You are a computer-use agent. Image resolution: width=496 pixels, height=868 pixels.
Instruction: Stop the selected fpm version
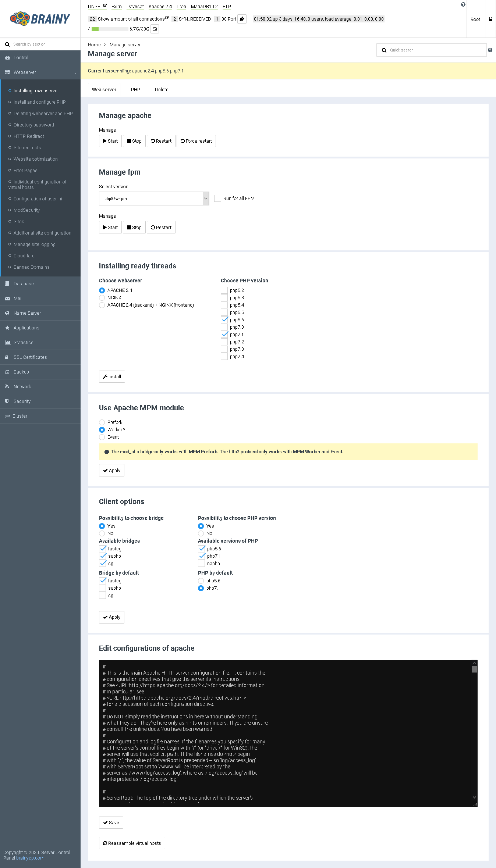coord(134,228)
